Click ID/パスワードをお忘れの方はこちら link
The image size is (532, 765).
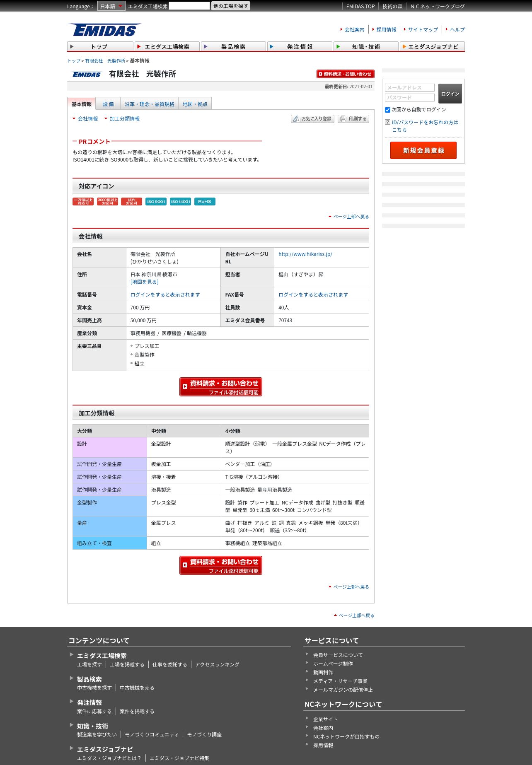[x=425, y=126]
